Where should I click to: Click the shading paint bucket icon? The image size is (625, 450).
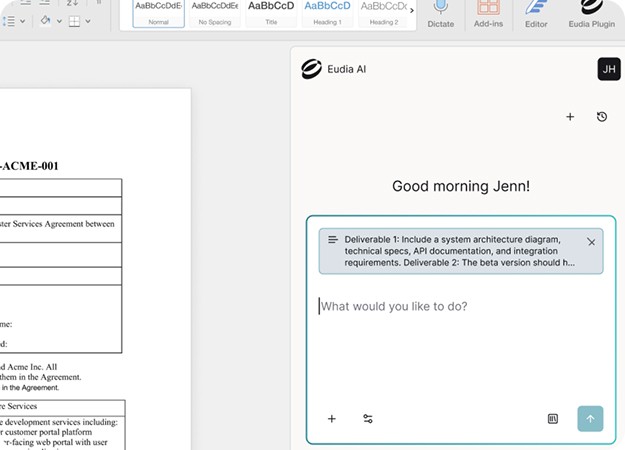[45, 20]
